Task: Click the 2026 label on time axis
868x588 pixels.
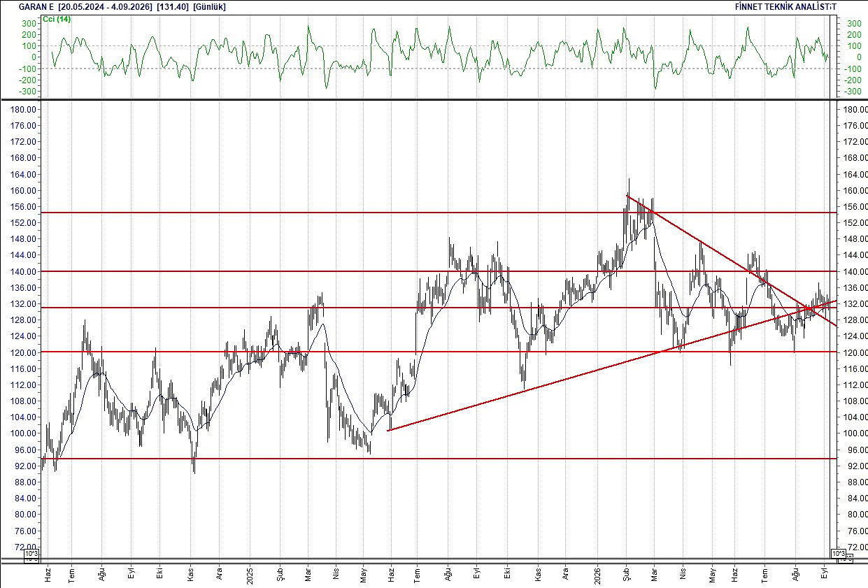Action: pos(597,571)
